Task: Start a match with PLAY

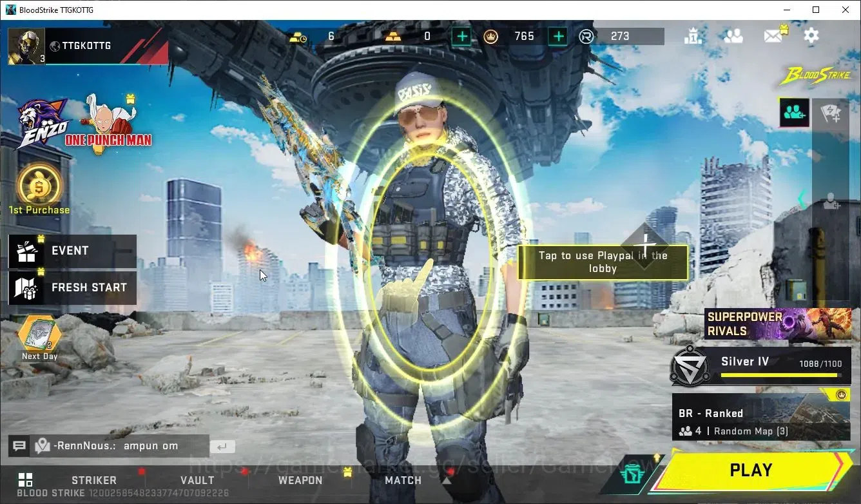Action: point(751,470)
